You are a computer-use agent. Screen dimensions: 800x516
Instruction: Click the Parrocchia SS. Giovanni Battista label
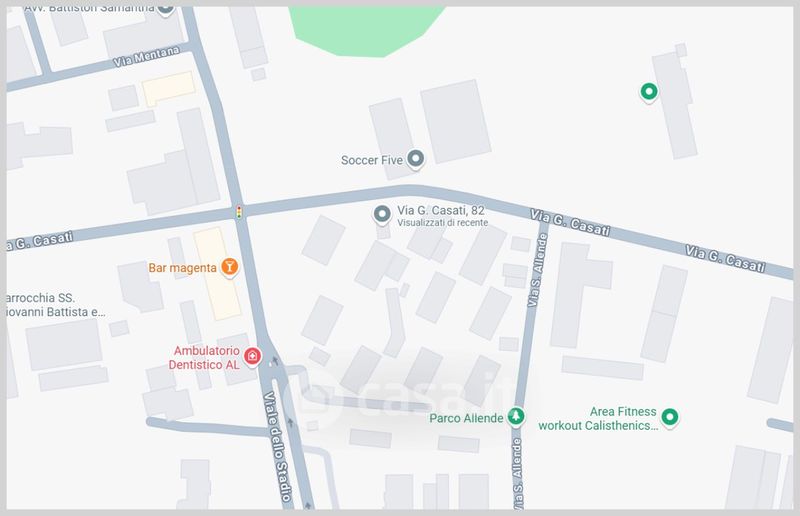click(56, 305)
